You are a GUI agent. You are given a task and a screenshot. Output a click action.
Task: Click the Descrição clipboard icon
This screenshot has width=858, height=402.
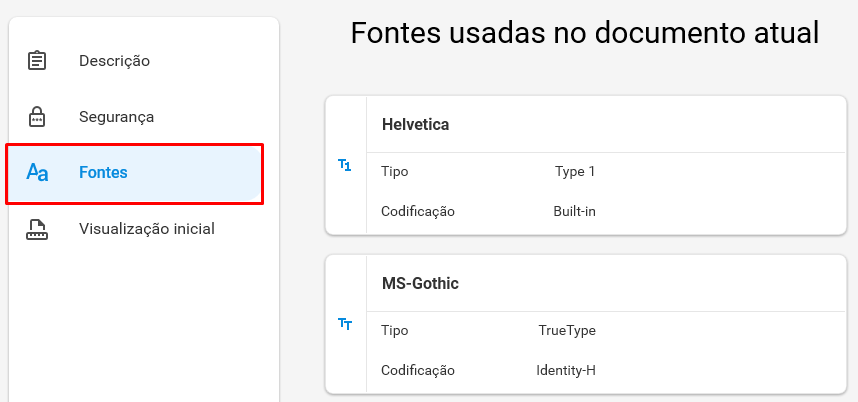(37, 60)
